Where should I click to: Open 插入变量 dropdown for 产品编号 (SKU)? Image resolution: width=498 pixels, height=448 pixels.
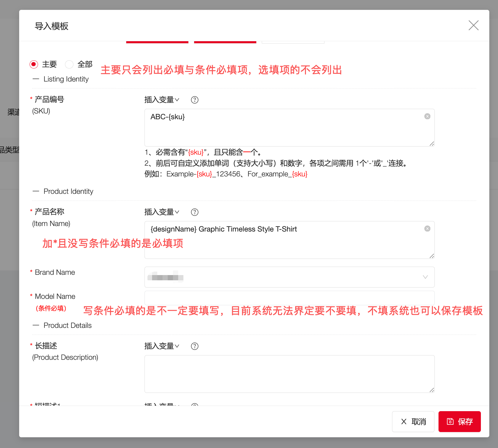pyautogui.click(x=162, y=100)
